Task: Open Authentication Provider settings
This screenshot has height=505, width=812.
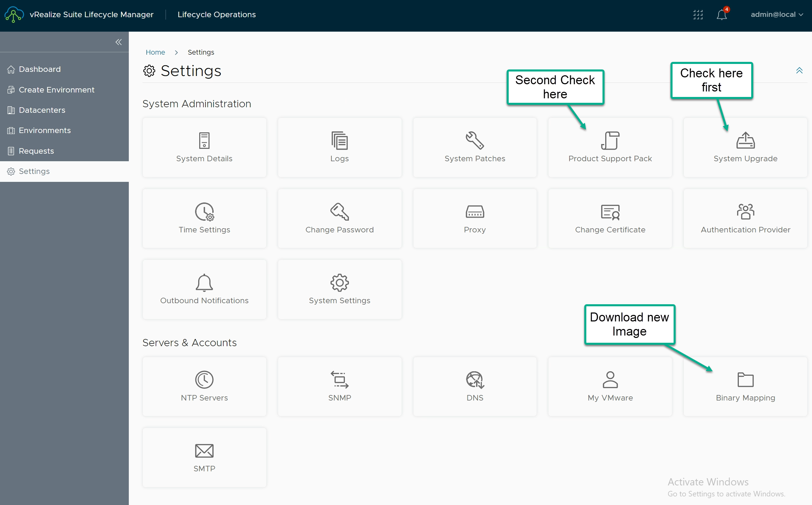Action: 745,219
